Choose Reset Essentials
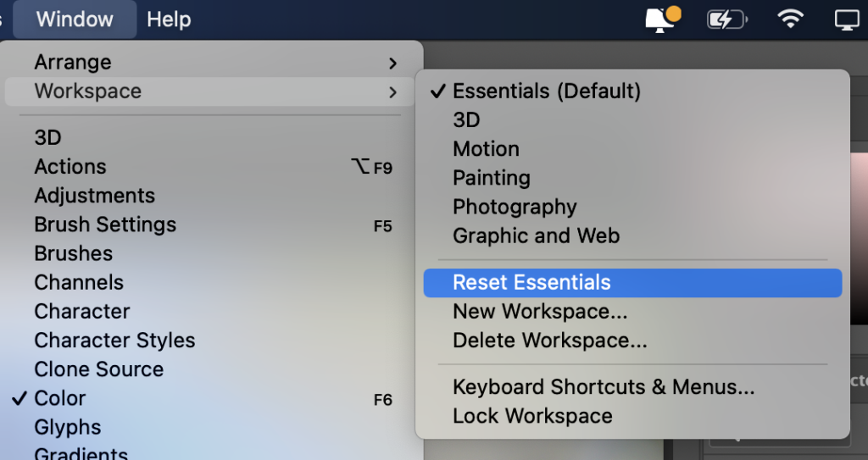The image size is (868, 460). coord(632,283)
